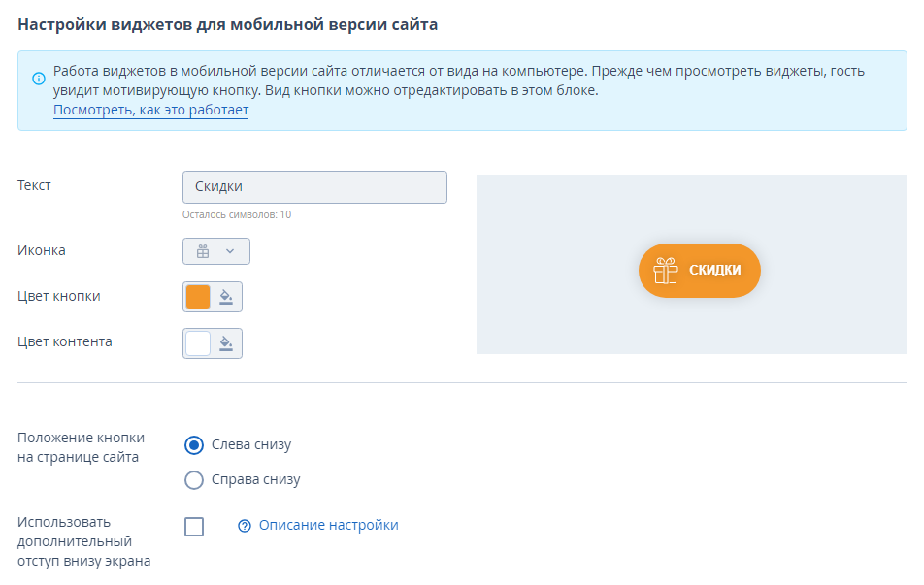This screenshot has height=585, width=924.
Task: Click the "Иконка" field label
Action: 41,250
